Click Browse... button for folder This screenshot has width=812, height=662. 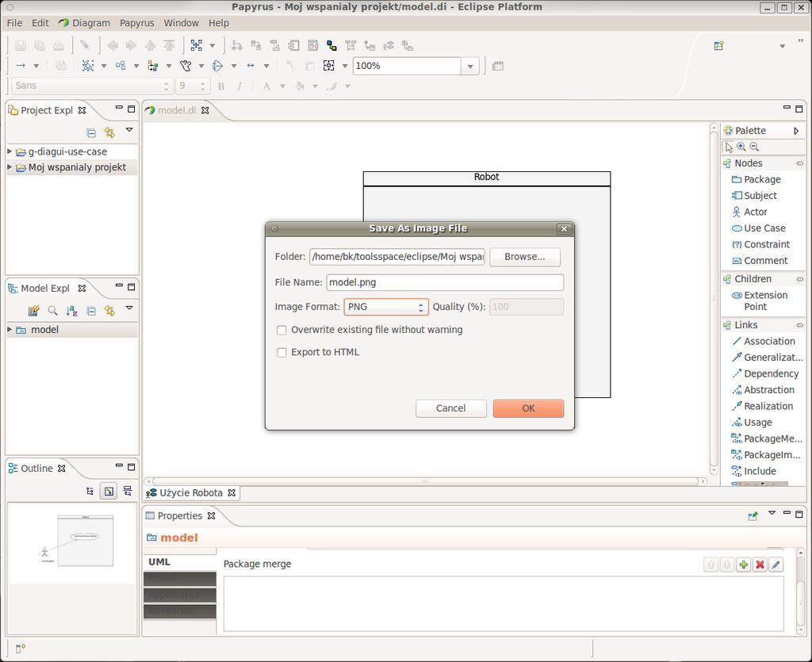(525, 257)
